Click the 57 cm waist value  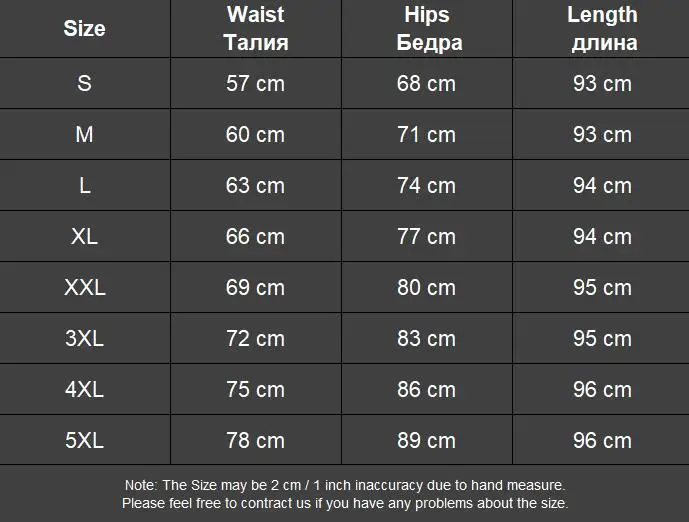(x=256, y=83)
